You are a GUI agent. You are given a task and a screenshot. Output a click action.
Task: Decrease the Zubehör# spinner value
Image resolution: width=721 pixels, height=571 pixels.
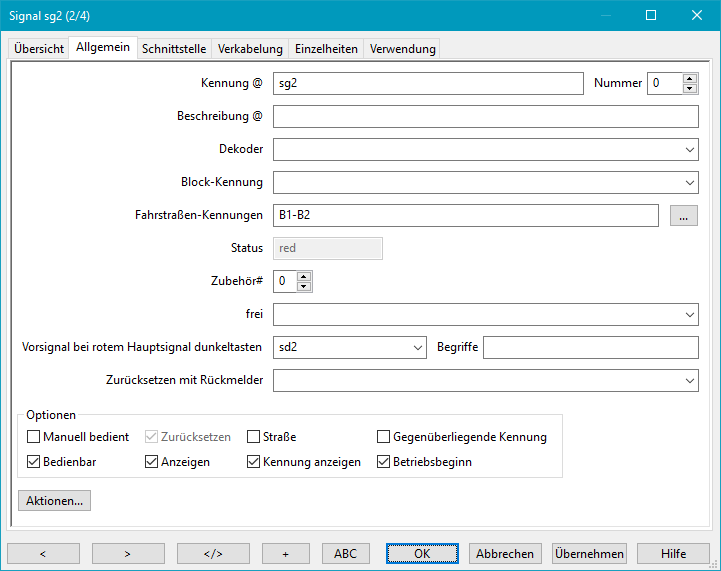click(x=305, y=287)
